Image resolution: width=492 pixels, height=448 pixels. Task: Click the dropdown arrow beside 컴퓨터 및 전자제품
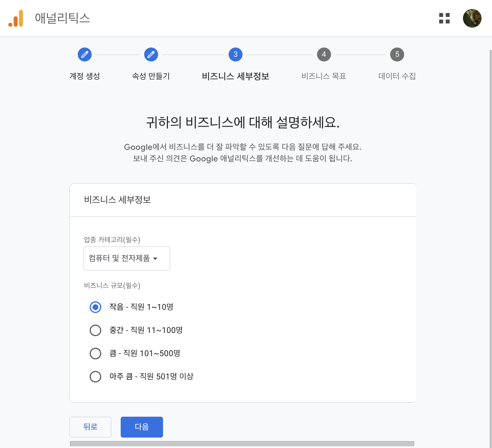155,258
